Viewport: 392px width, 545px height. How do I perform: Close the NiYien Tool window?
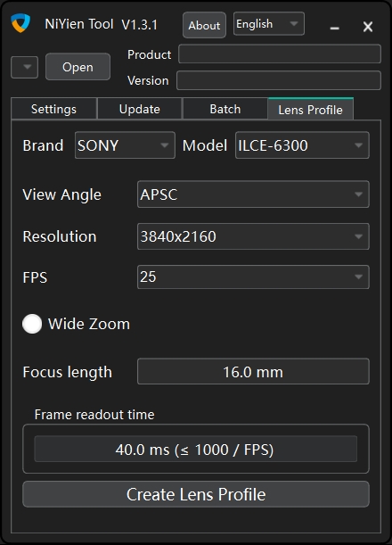[368, 27]
